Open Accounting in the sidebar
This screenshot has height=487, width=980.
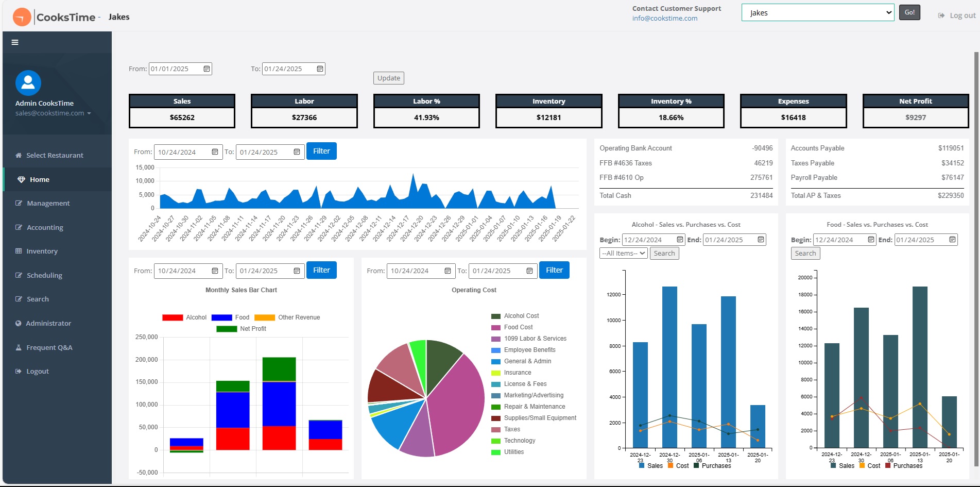pyautogui.click(x=45, y=227)
